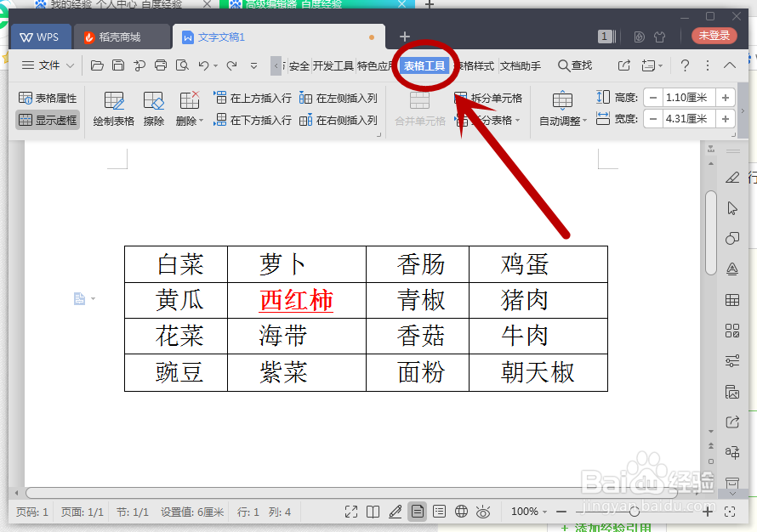
Task: Switch to the 稻壳商城 tab
Action: (115, 37)
